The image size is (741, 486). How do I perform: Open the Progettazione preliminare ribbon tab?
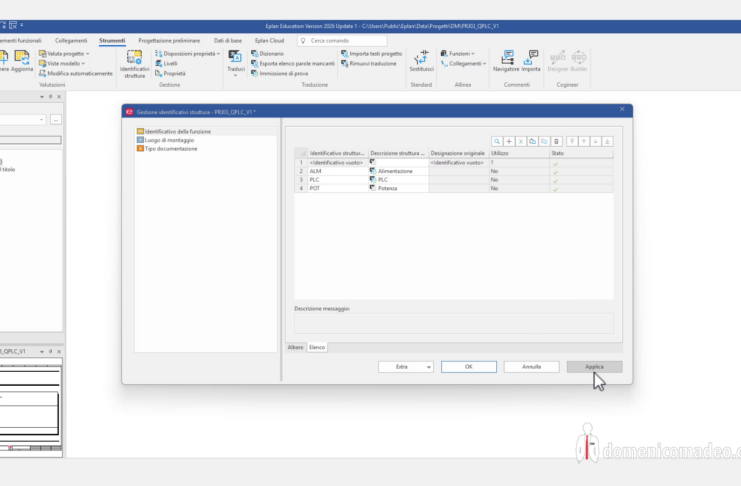(x=169, y=40)
